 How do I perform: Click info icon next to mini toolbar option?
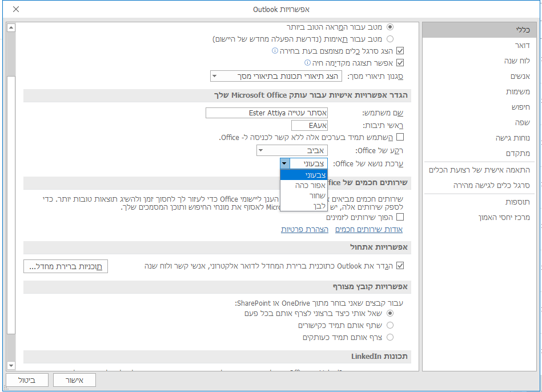pos(275,51)
